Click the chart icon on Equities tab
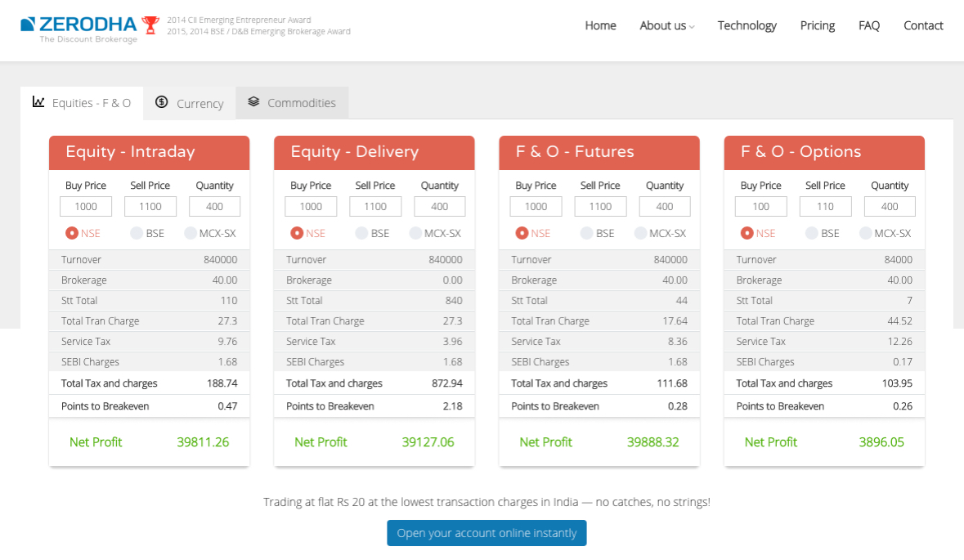Screen dimensions: 964x560 tap(38, 102)
